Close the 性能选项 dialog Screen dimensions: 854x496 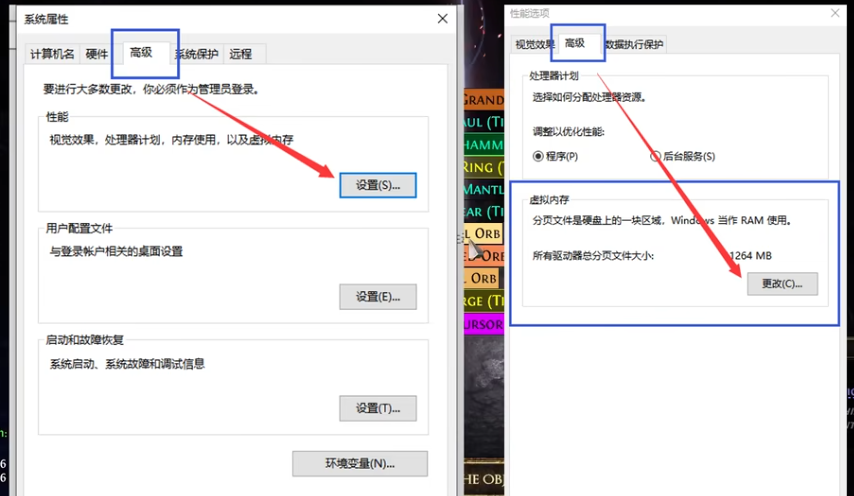pos(835,14)
